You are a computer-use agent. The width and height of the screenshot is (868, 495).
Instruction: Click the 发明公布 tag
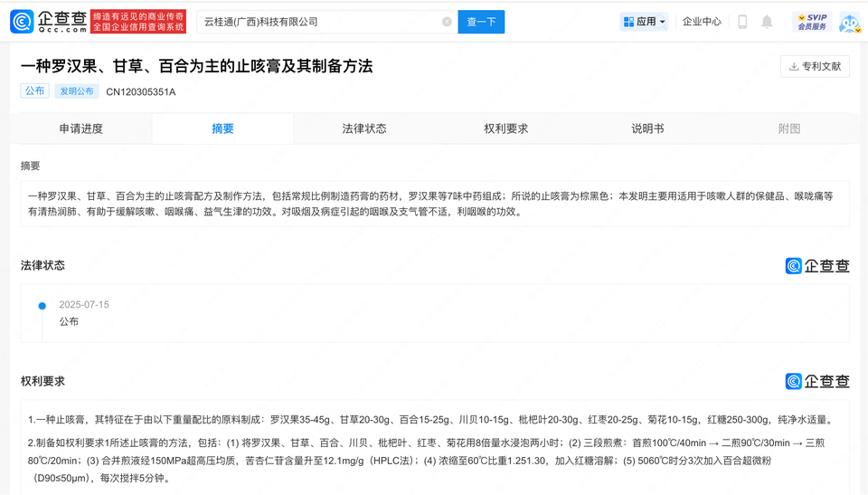tap(77, 91)
